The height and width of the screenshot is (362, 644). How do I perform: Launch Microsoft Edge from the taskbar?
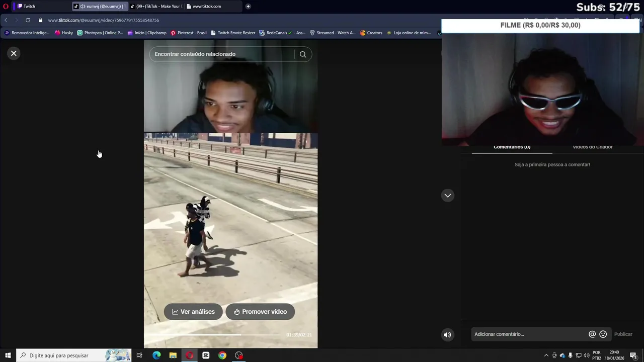pos(156,355)
